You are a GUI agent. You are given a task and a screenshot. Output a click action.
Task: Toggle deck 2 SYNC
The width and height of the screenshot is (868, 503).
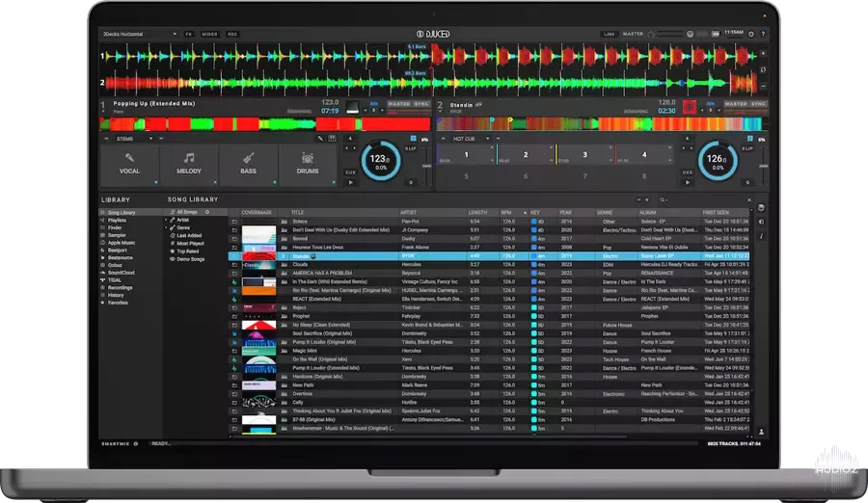[x=758, y=103]
